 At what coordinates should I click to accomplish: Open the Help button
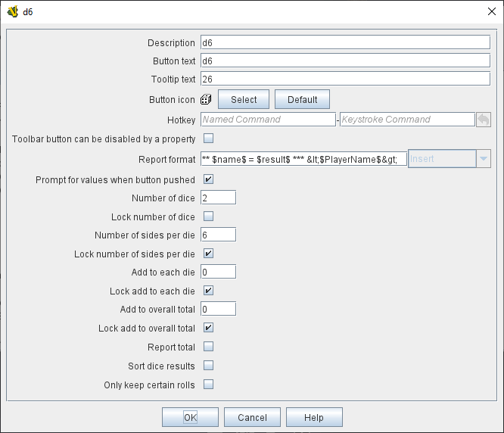point(314,417)
